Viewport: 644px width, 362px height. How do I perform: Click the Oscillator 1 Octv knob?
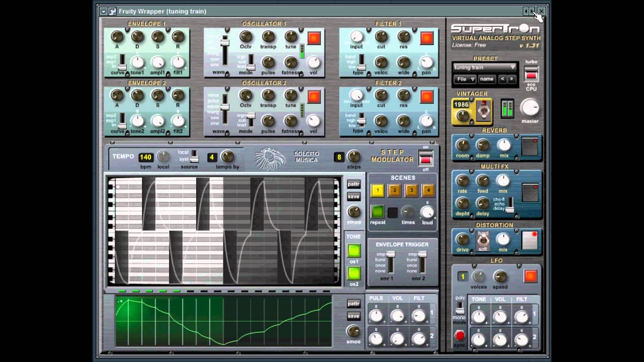click(246, 36)
